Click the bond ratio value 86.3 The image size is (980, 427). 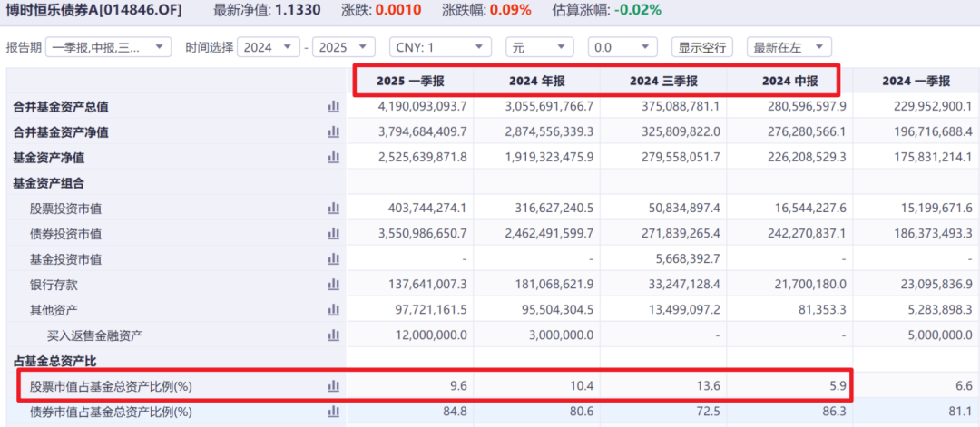pyautogui.click(x=837, y=412)
